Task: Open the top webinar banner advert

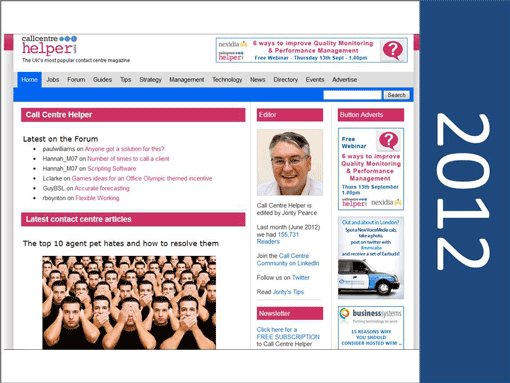Action: coord(311,50)
